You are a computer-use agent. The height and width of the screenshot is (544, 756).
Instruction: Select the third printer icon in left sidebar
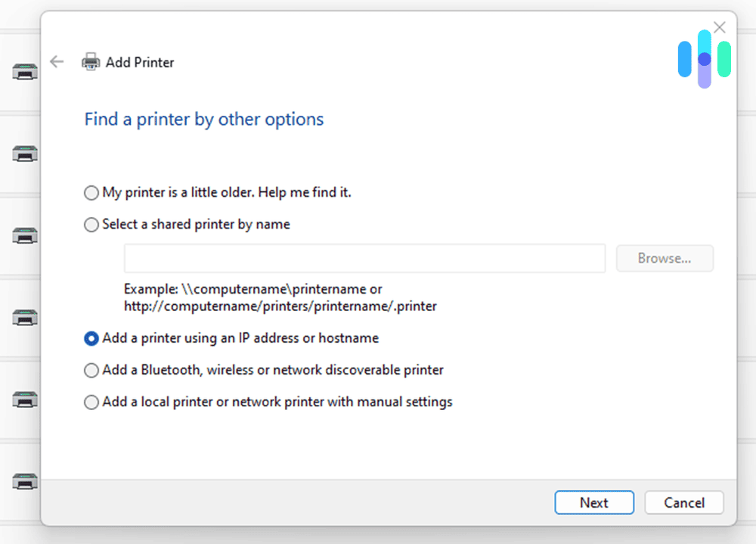click(24, 235)
